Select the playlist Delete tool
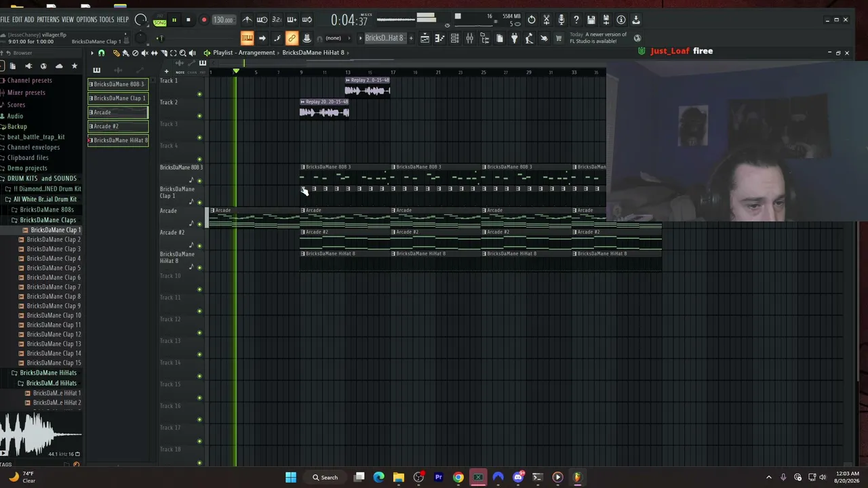This screenshot has height=488, width=868. pos(135,53)
